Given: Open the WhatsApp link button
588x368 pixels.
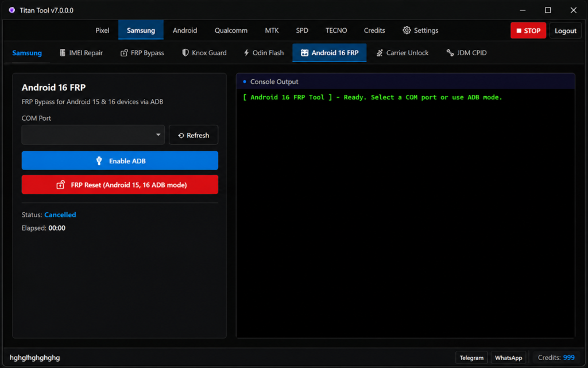Looking at the screenshot, I should click(x=509, y=358).
